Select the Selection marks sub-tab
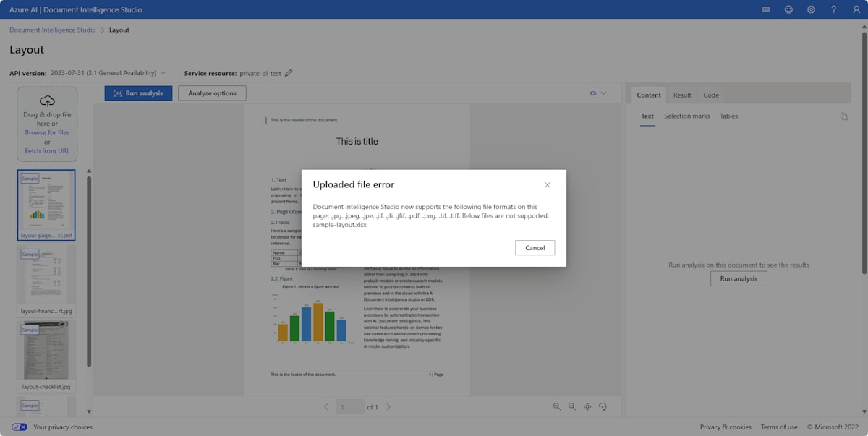 pos(687,116)
